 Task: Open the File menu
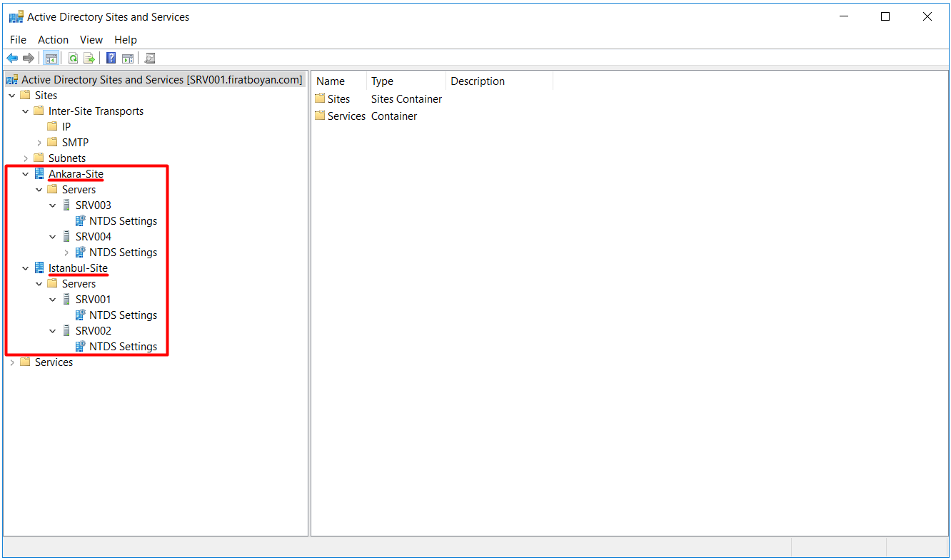[x=18, y=40]
